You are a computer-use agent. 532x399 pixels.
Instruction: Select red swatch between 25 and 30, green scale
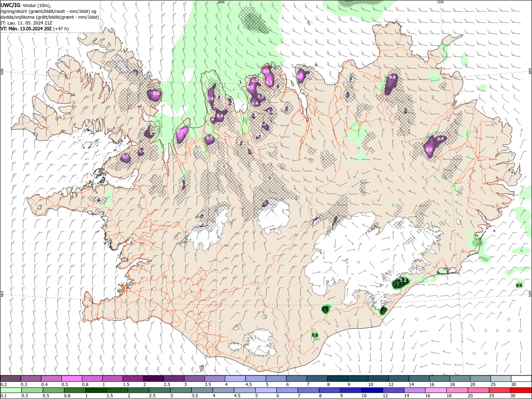499,390
